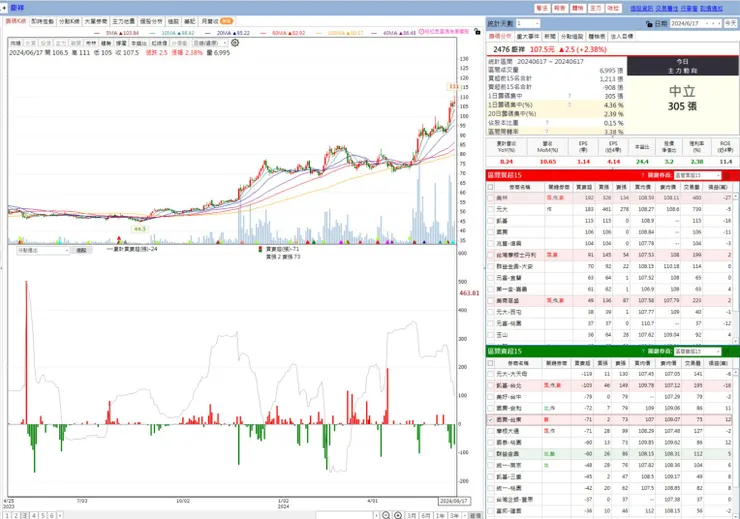Click the lock icon beside the MA legend

pyautogui.click(x=477, y=32)
